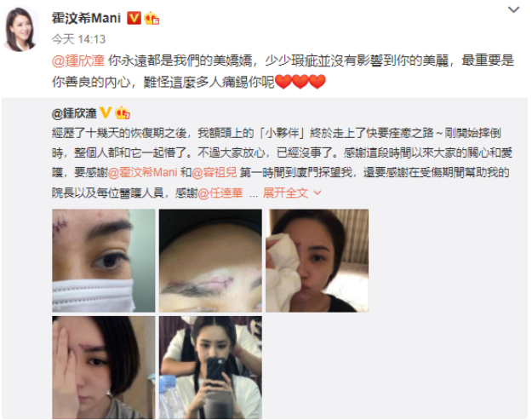Open the 霍汶希Mani username link
This screenshot has width=532, height=420.
click(x=86, y=18)
